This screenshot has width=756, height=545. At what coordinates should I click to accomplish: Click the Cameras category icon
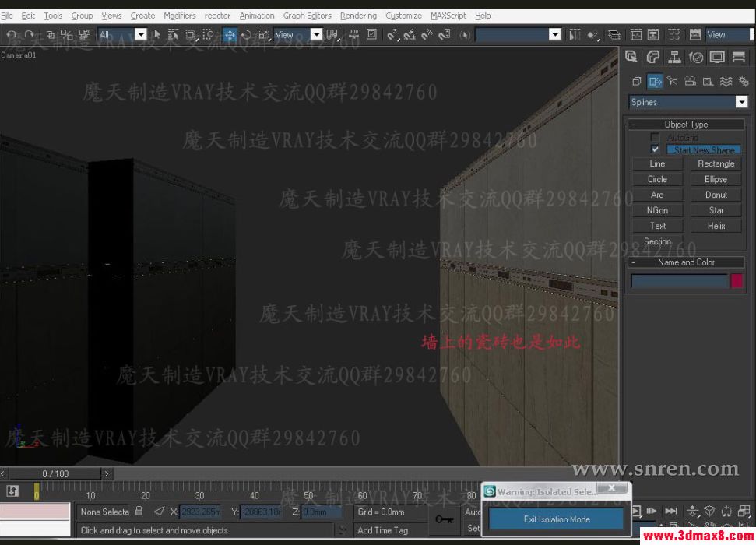[x=691, y=81]
